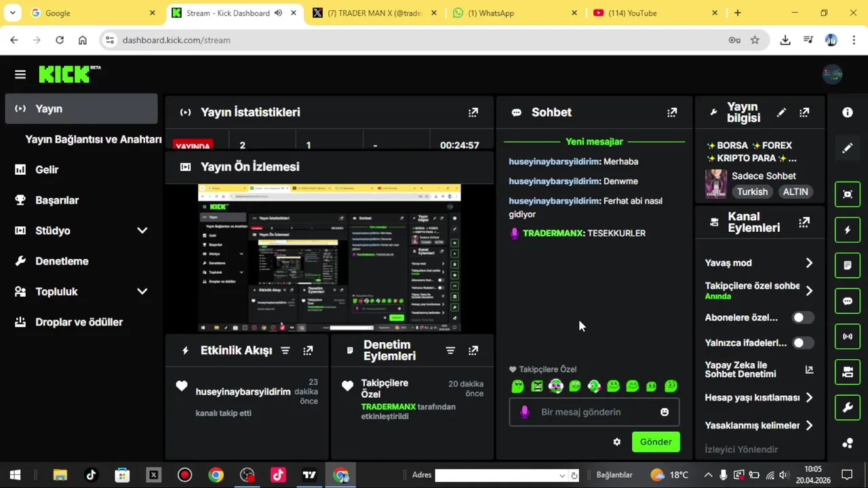Switch to the YouTube browser tab
The image size is (868, 488).
tap(656, 13)
